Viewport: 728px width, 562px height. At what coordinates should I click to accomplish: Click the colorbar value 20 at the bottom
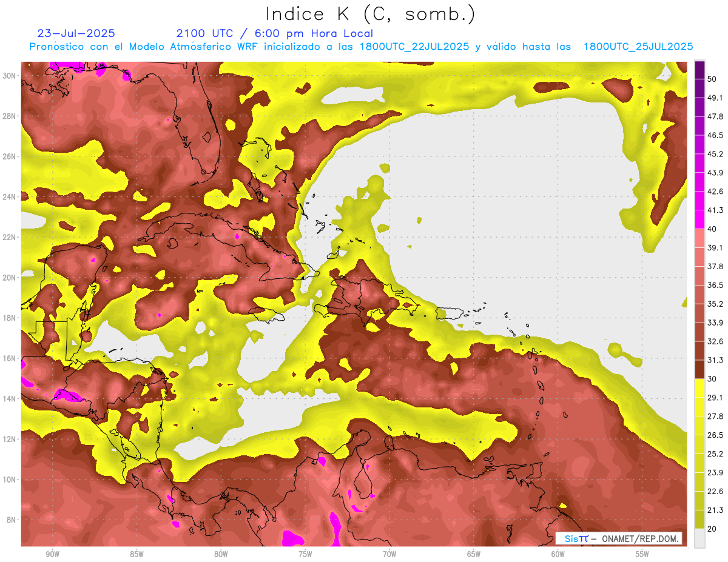coord(712,529)
